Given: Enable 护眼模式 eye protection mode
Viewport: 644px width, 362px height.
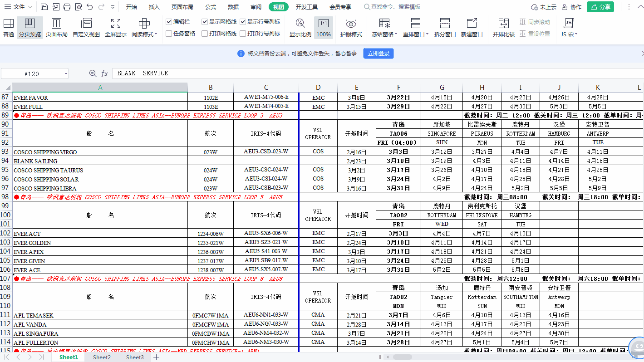Looking at the screenshot, I should click(350, 27).
